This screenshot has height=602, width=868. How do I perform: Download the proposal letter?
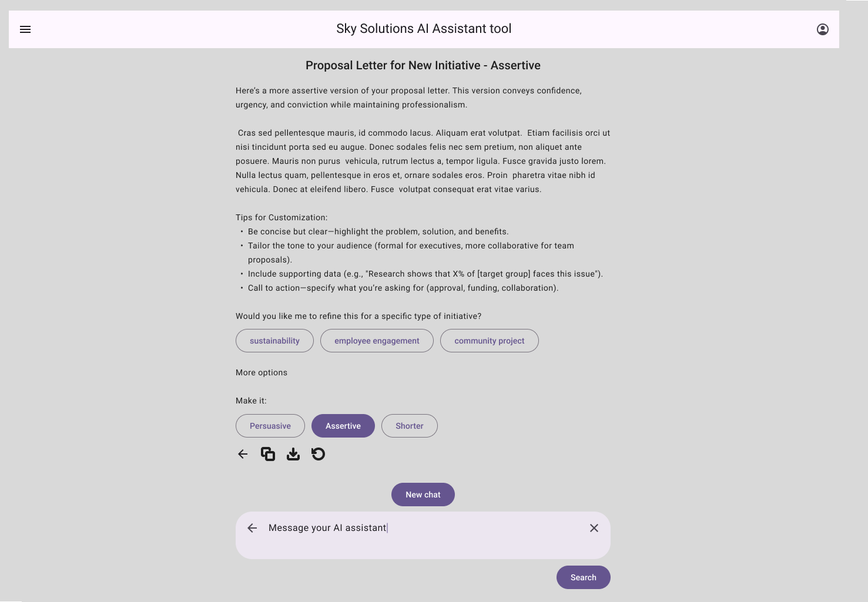coord(293,454)
